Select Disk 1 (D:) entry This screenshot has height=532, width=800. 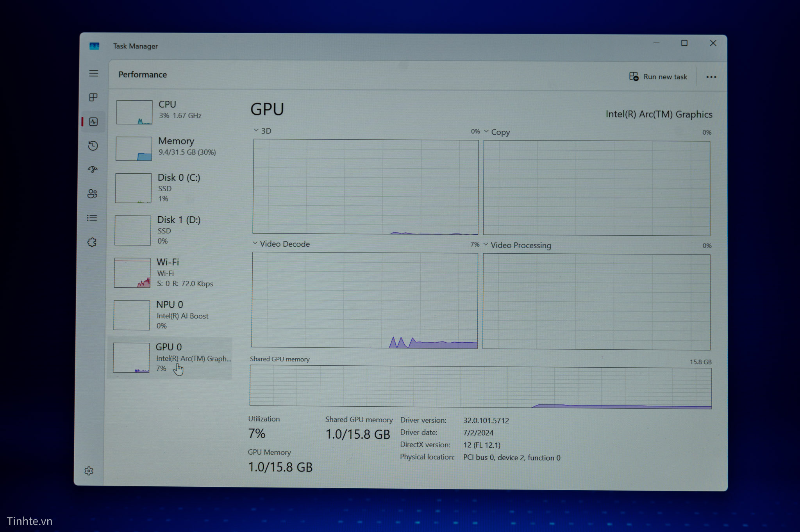tap(171, 230)
